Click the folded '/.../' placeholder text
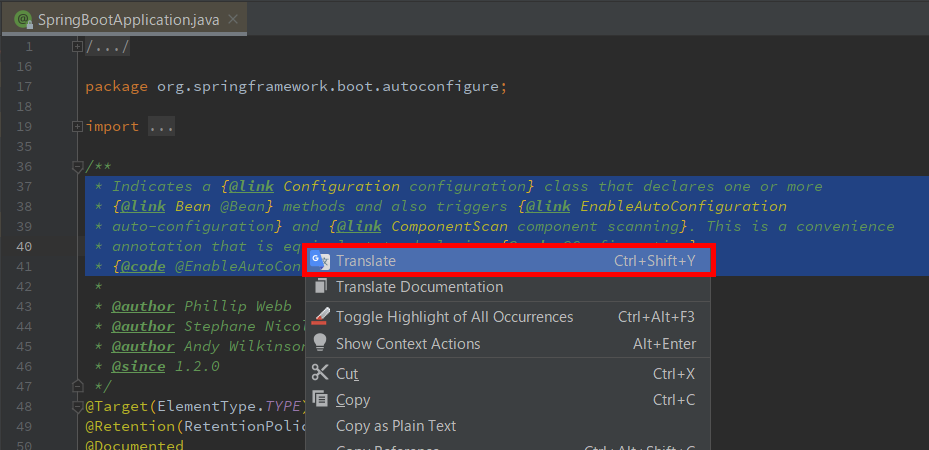This screenshot has height=450, width=929. [x=107, y=46]
